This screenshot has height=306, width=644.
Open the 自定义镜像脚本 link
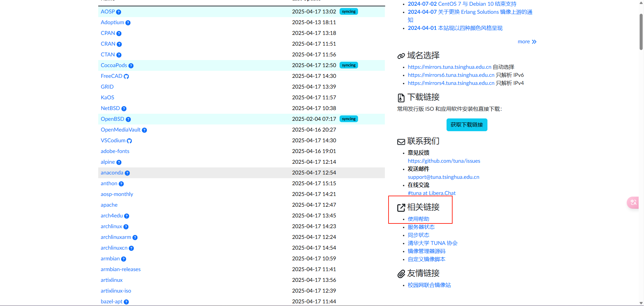[x=426, y=259]
